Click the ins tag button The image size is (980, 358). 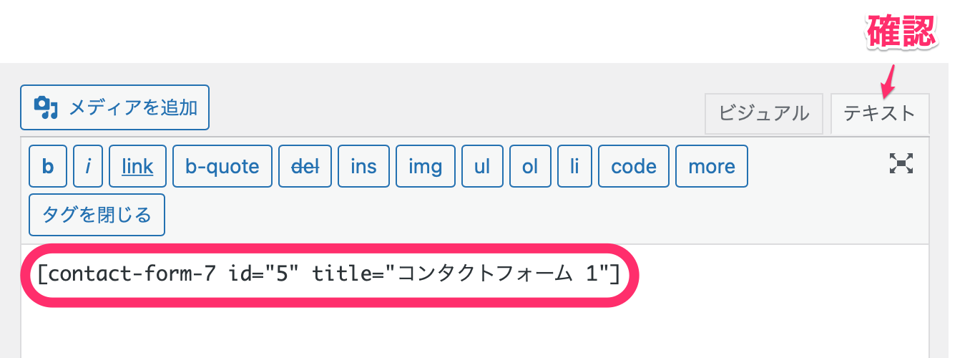[363, 167]
